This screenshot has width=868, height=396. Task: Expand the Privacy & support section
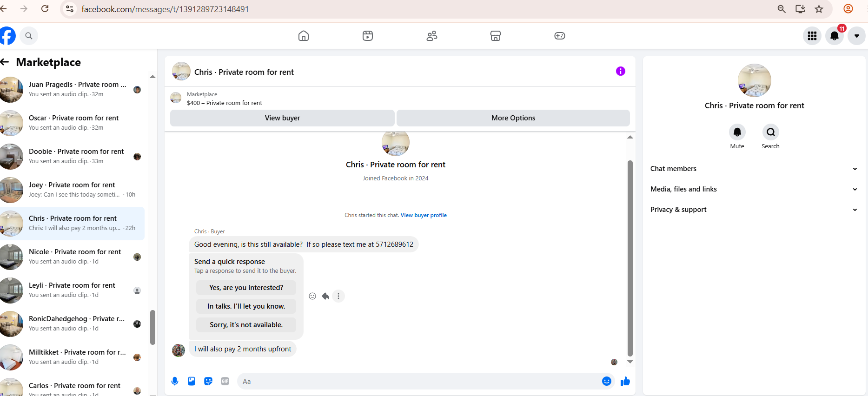point(754,210)
